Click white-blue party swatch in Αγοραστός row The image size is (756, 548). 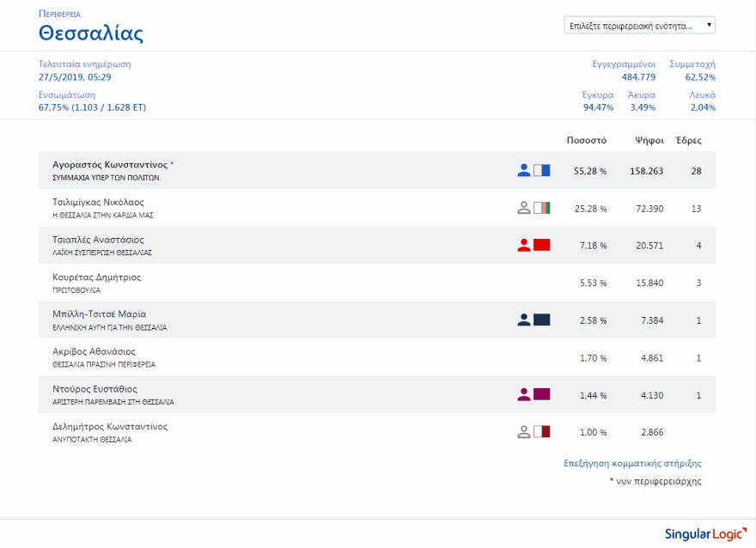[541, 171]
